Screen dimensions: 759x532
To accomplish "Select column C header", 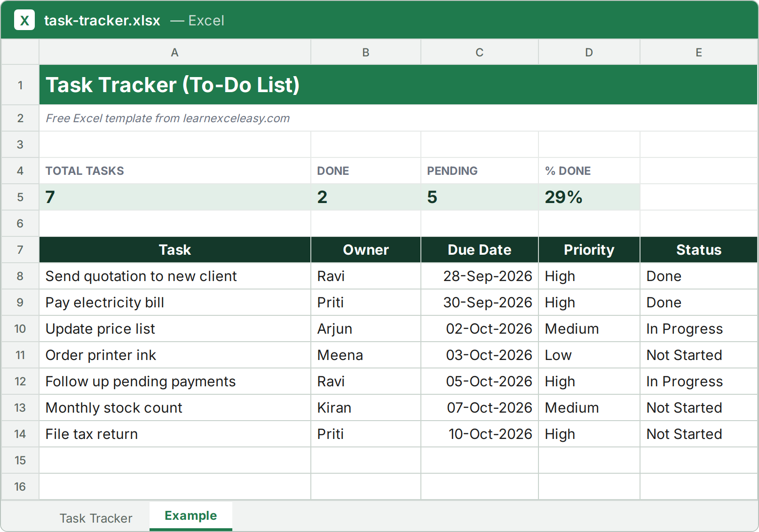I will 480,52.
